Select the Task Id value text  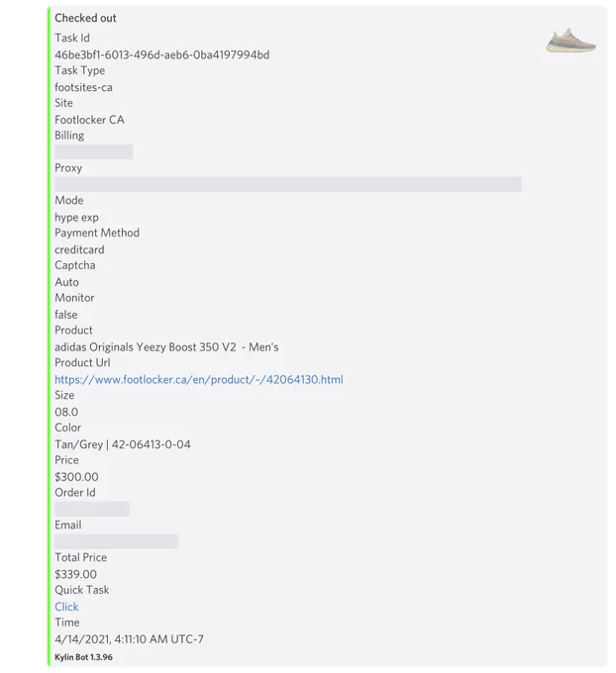(162, 55)
